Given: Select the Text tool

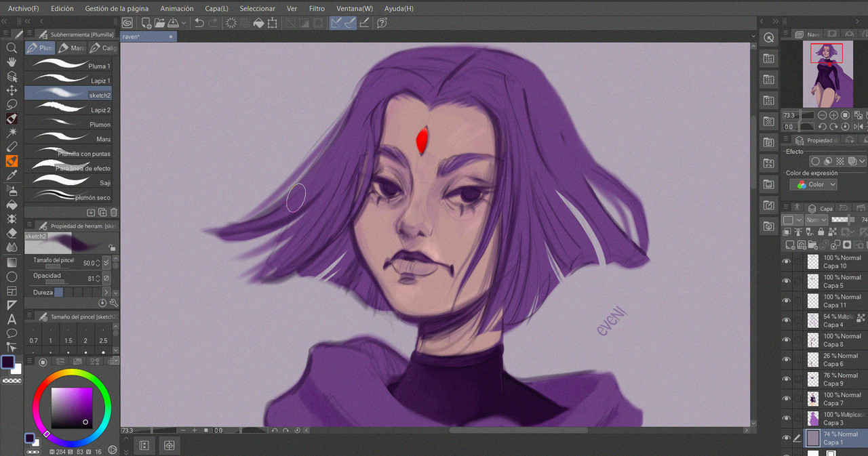Looking at the screenshot, I should pyautogui.click(x=12, y=319).
